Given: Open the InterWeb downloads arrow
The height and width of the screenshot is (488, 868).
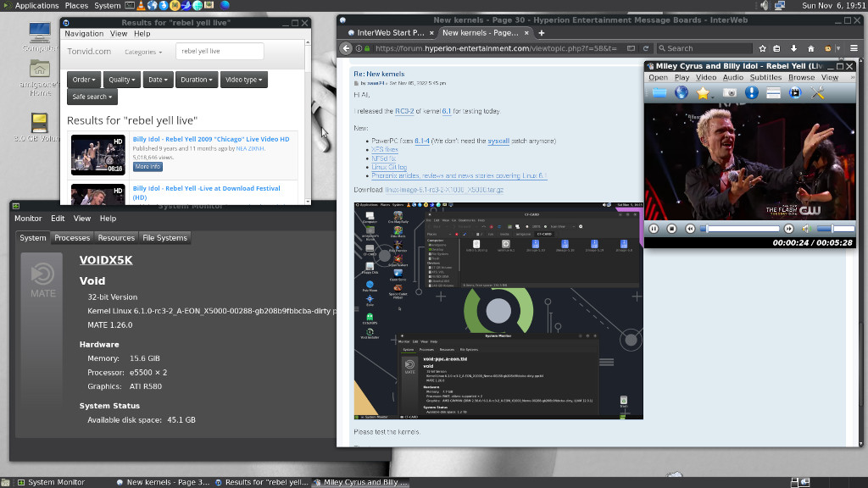Looking at the screenshot, I should (x=793, y=48).
